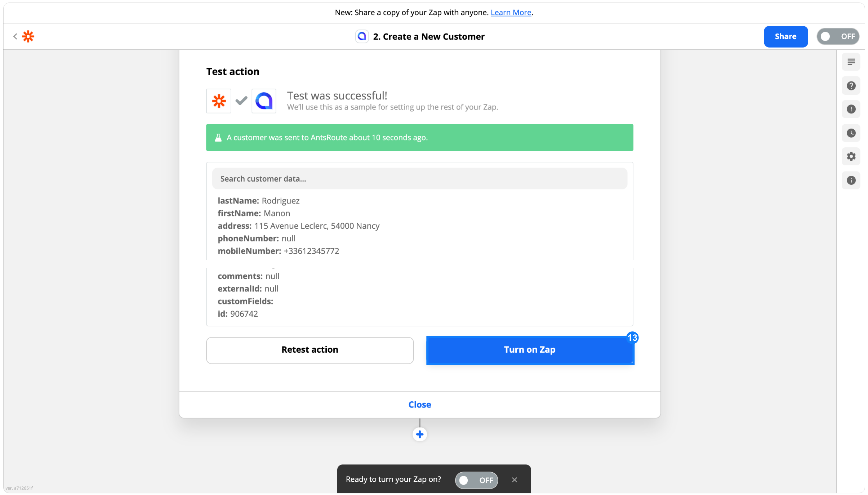Image resolution: width=868 pixels, height=495 pixels.
Task: Click the AntsRoute icon beside the step title
Action: coord(362,36)
